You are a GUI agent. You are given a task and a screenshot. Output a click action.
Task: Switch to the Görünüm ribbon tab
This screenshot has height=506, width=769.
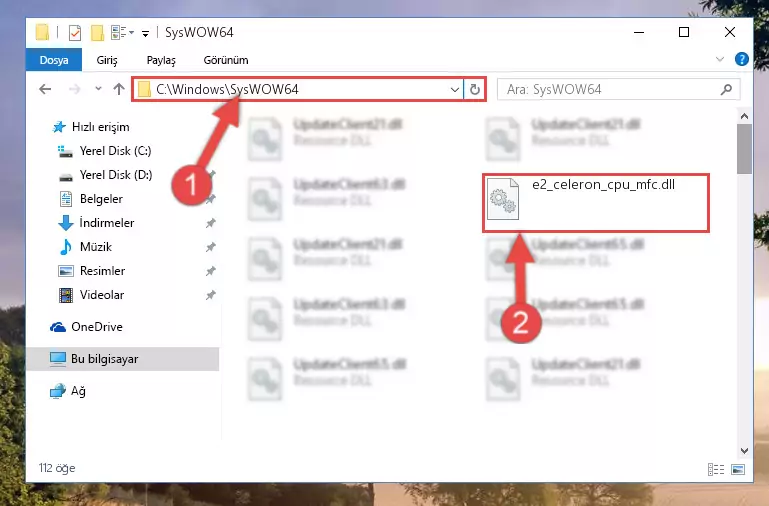pyautogui.click(x=226, y=60)
